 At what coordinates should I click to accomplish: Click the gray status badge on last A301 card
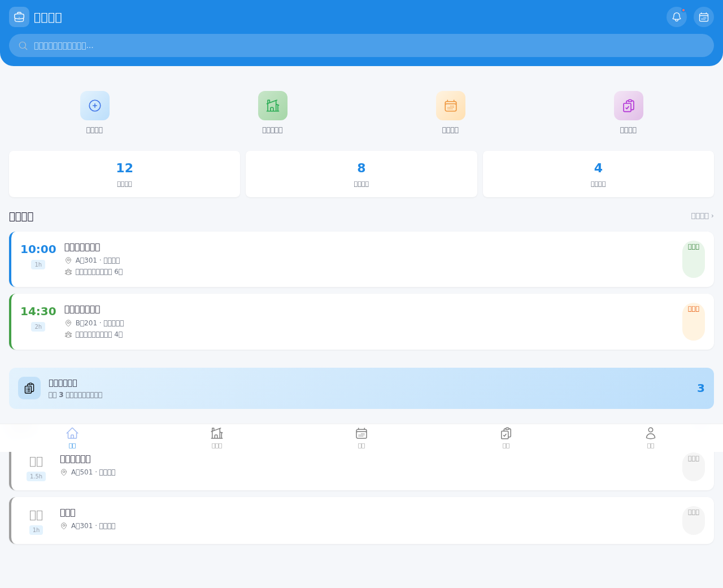[694, 520]
